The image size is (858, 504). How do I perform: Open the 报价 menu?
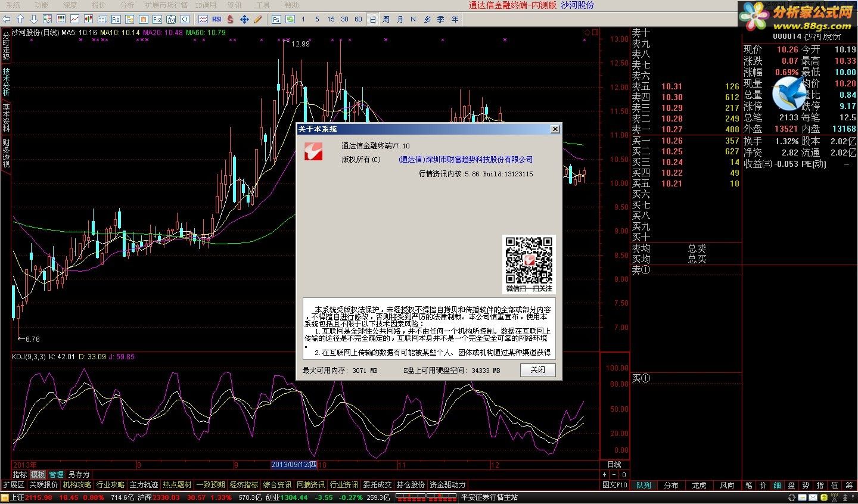click(x=98, y=5)
